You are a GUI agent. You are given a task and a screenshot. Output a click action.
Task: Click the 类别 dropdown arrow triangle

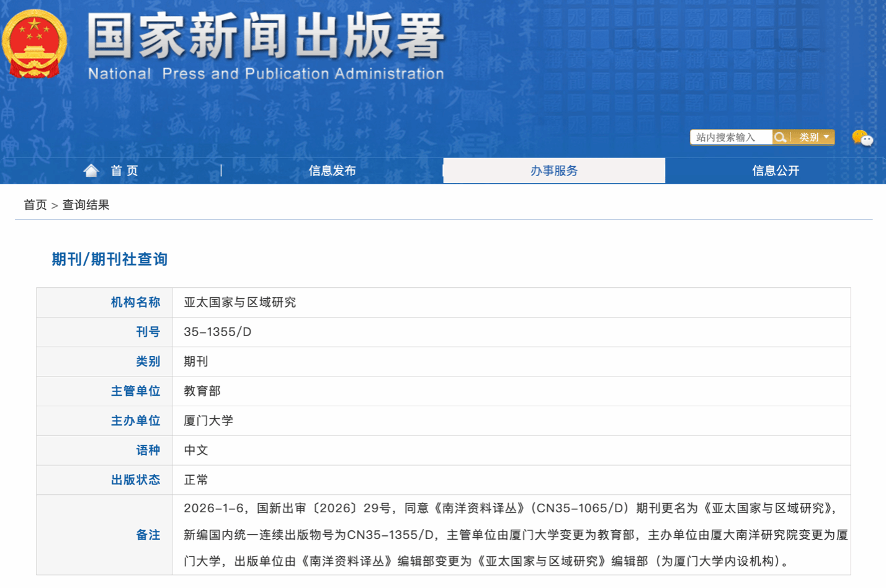(826, 137)
